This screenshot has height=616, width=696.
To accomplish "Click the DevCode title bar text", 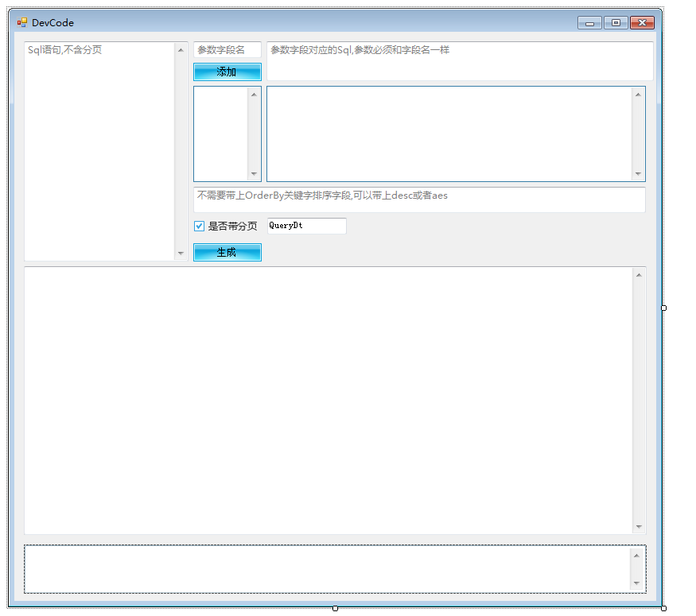I will (x=52, y=22).
